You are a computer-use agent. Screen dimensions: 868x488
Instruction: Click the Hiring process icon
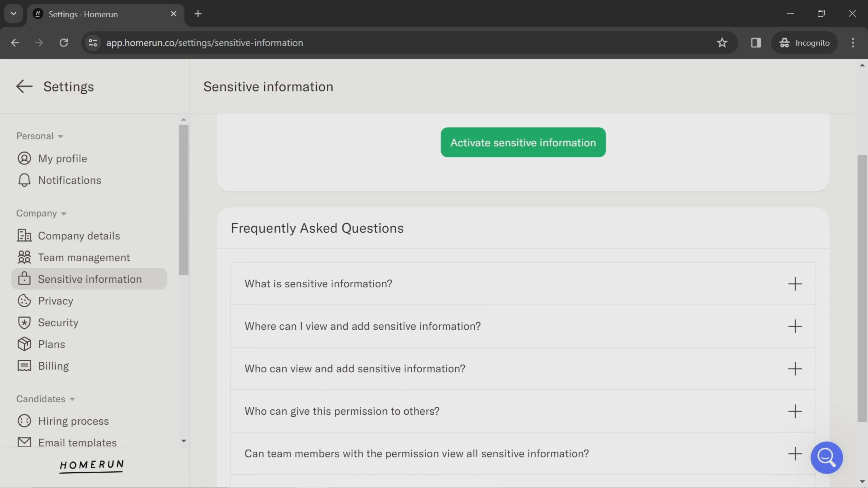pos(24,421)
